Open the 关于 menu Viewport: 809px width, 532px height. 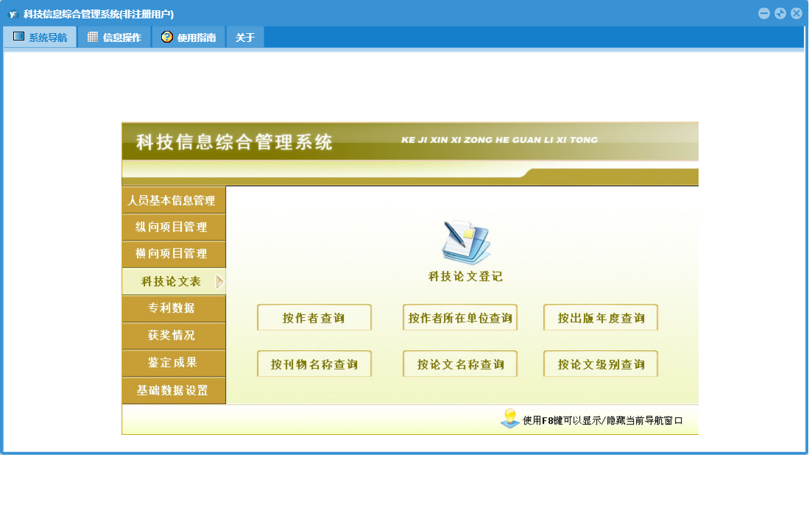click(x=245, y=37)
